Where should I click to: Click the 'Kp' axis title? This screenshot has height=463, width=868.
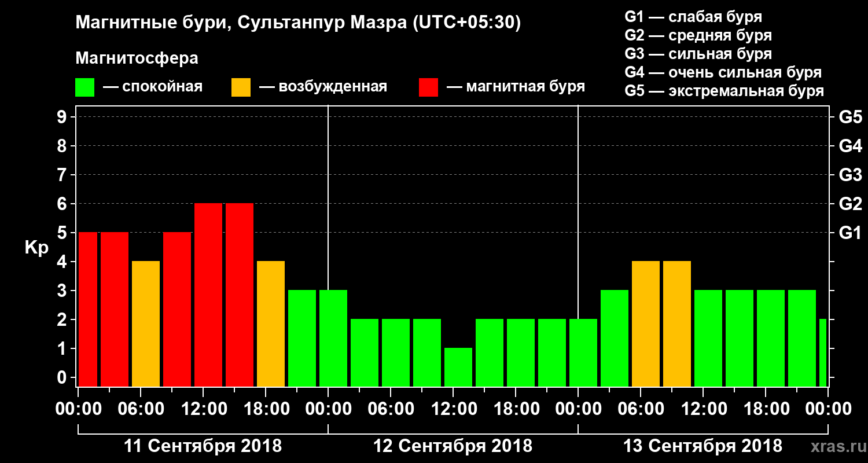36,248
